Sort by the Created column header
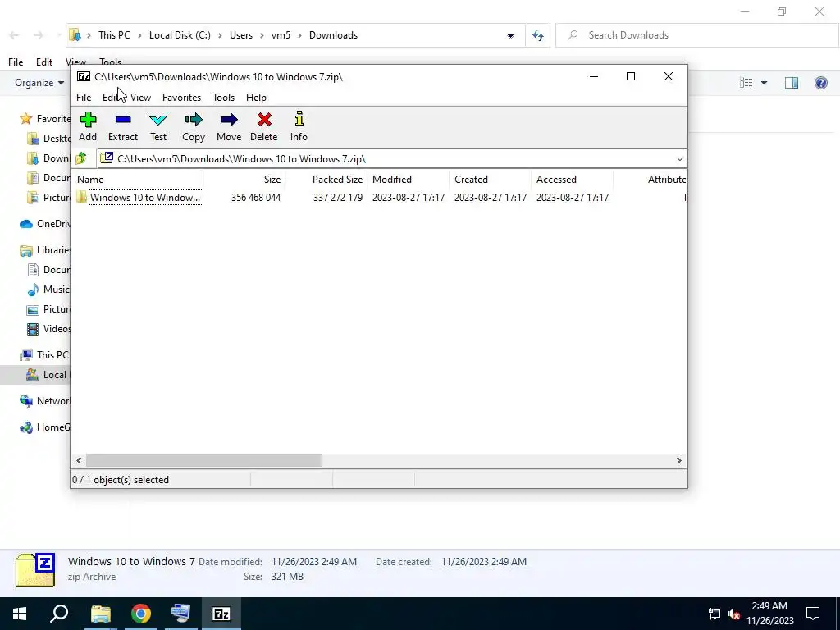 point(491,180)
